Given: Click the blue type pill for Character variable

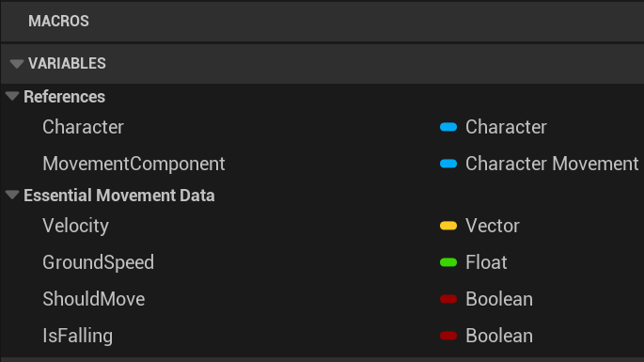Looking at the screenshot, I should [448, 127].
